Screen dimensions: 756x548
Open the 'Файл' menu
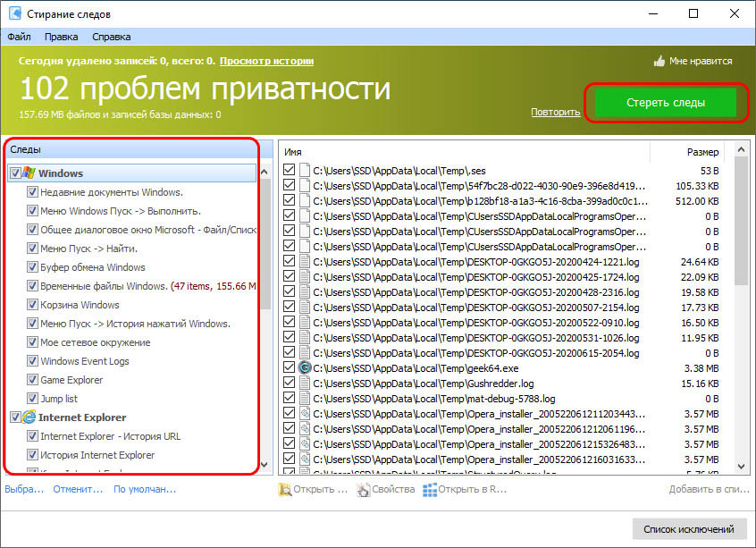tap(19, 37)
